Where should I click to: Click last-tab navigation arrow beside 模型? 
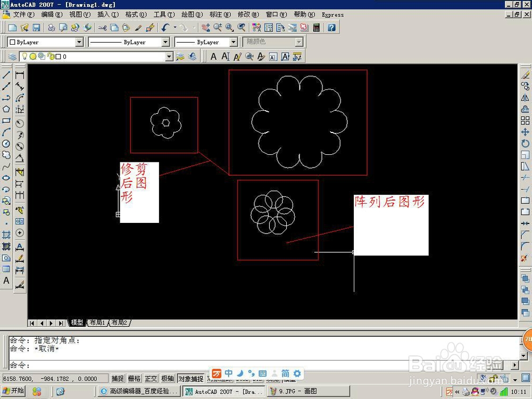coord(61,323)
